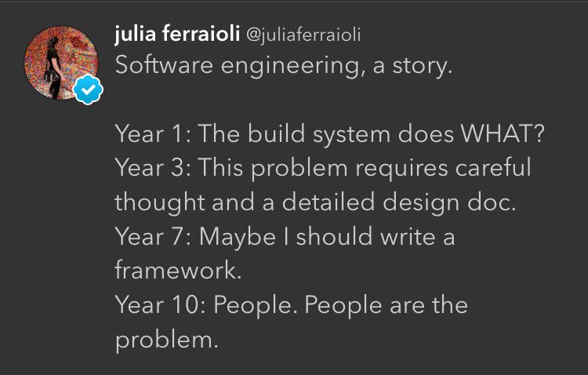The width and height of the screenshot is (588, 375).
Task: Click the word "Maybe"
Action: click(x=238, y=238)
